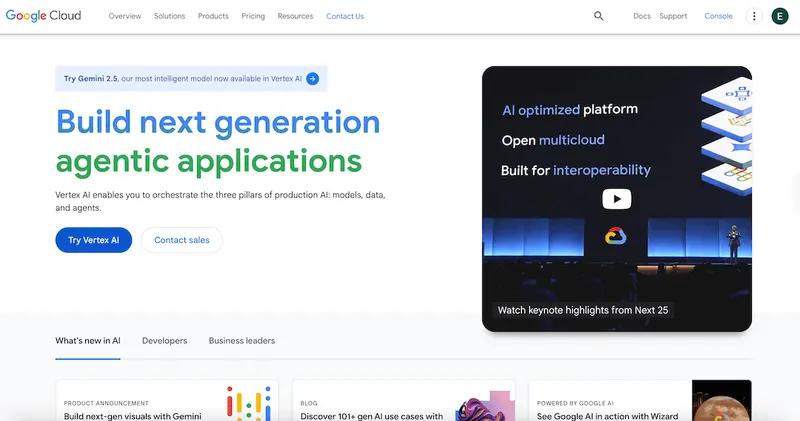Open the three-dot more options menu
This screenshot has height=421, width=800.
click(x=754, y=16)
